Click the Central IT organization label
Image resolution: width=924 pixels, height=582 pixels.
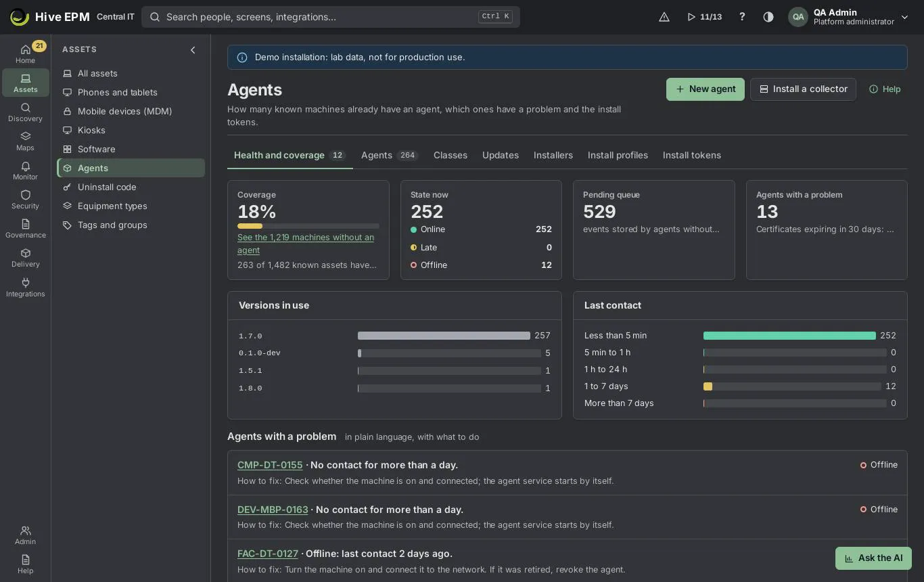tap(116, 17)
